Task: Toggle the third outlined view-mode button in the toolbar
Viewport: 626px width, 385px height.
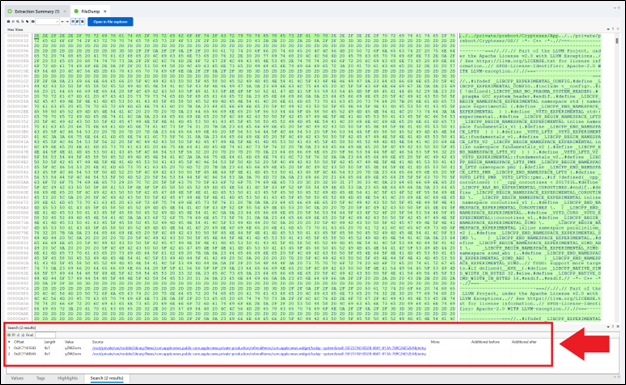Action: 82,22
